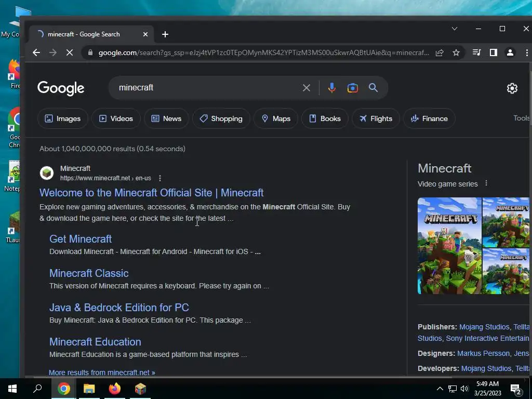The image size is (532, 399).
Task: Open the Windows Start menu
Action: (12, 389)
